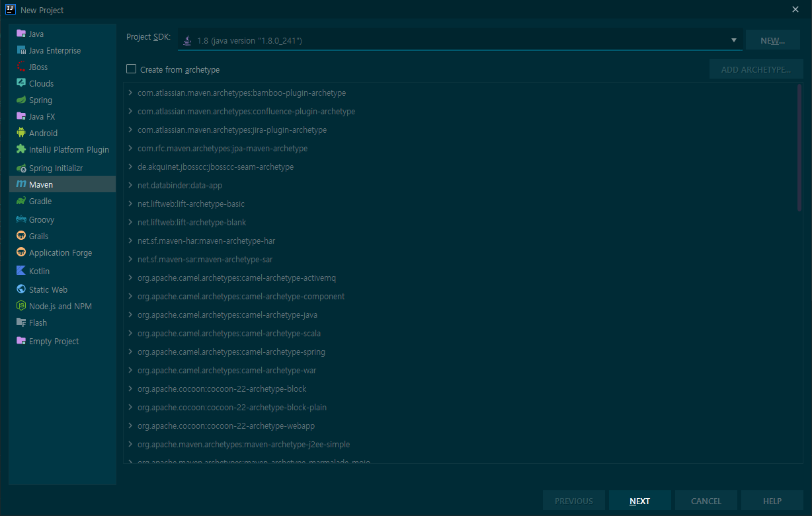Screen dimensions: 812x516
Task: Click the HELP button
Action: pos(772,501)
